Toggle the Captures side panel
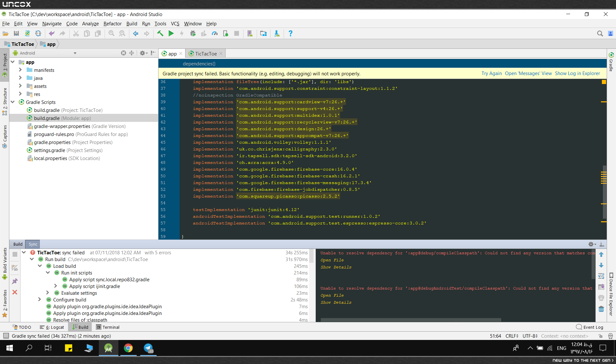 click(x=4, y=137)
